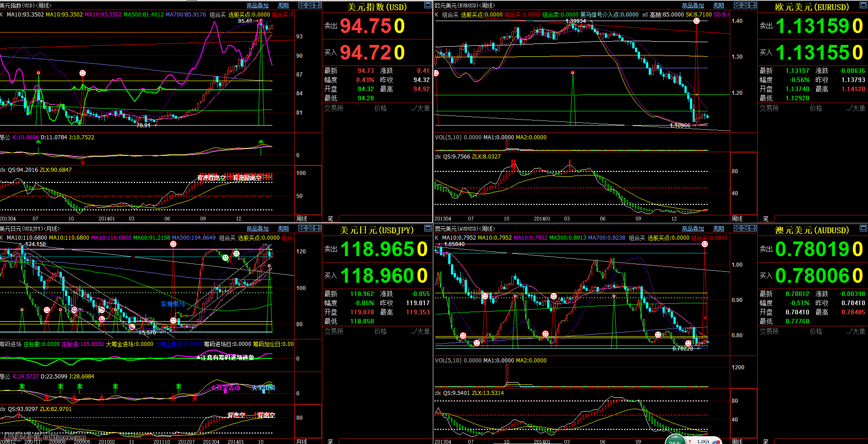This screenshot has width=868, height=444.
Task: Click 美元指数(USD)<周线> chart title
Action: (x=26, y=5)
